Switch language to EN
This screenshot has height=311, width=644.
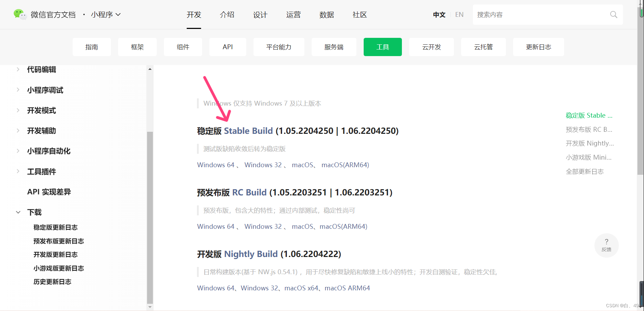click(459, 15)
